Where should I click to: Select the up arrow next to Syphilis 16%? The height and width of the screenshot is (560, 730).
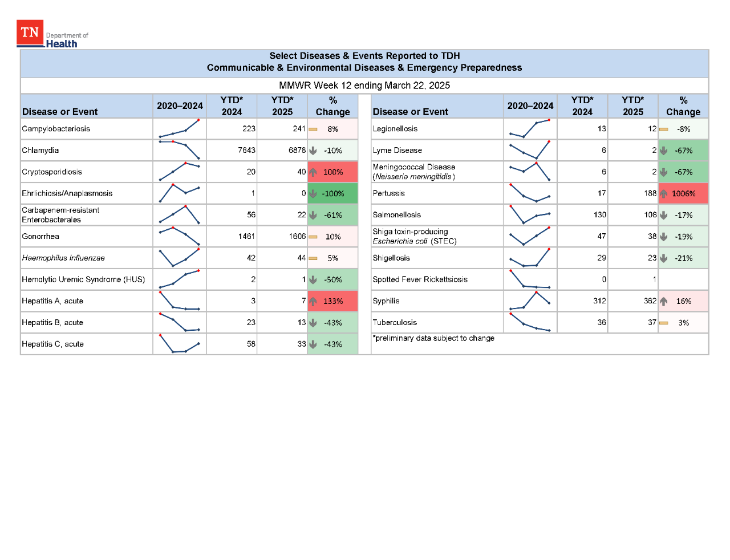663,301
